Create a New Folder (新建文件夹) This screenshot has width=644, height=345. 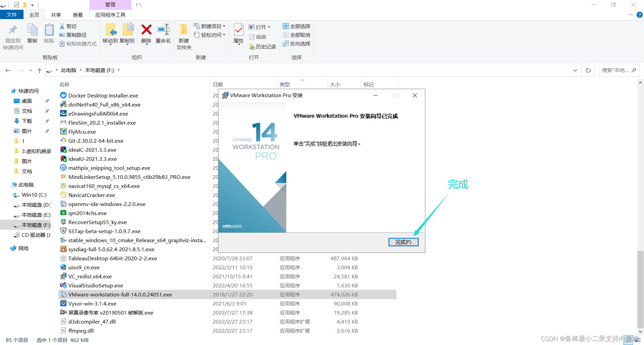[x=184, y=37]
